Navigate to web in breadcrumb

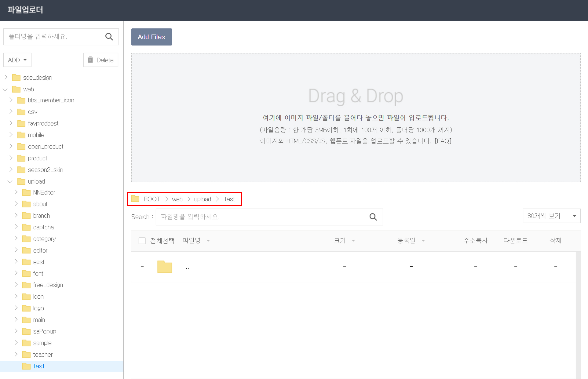pos(177,199)
